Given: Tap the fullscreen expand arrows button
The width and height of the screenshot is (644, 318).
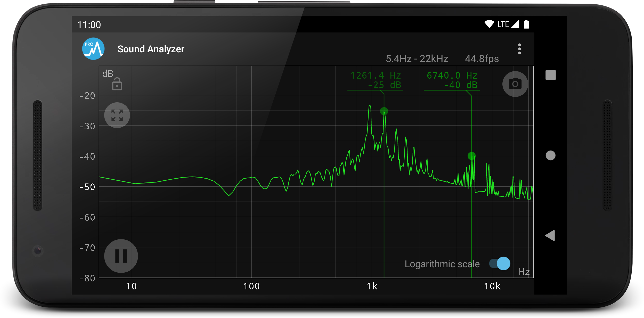Looking at the screenshot, I should [117, 115].
